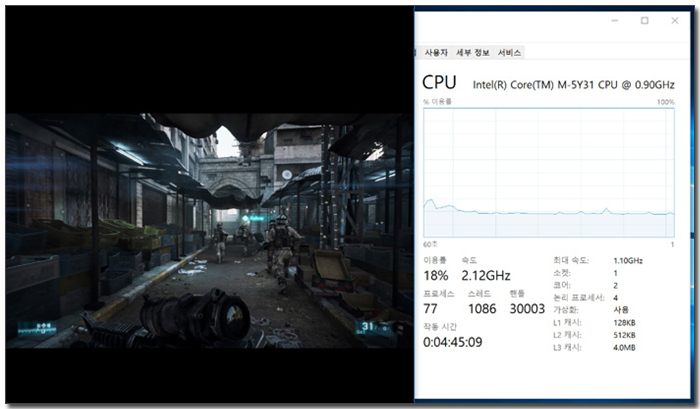Click the 60초 graph time label
The width and height of the screenshot is (700, 409).
click(430, 244)
